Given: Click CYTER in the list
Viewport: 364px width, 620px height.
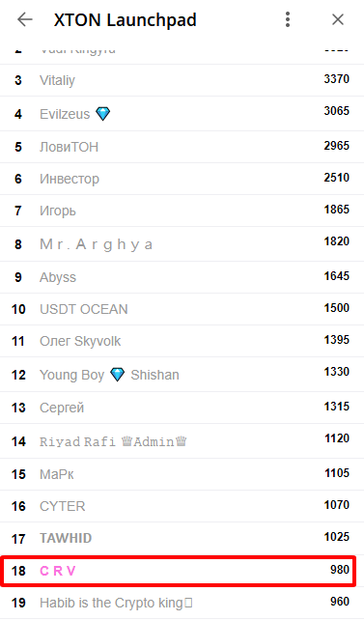Looking at the screenshot, I should (63, 506).
